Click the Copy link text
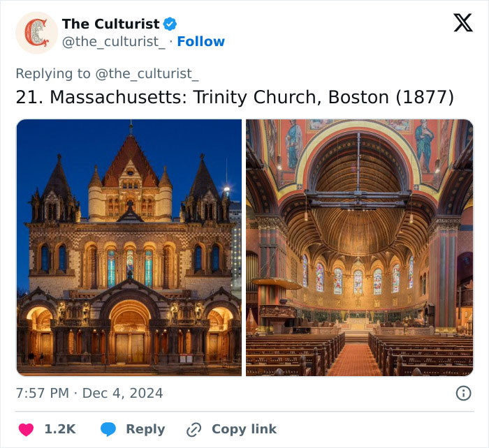 [244, 429]
